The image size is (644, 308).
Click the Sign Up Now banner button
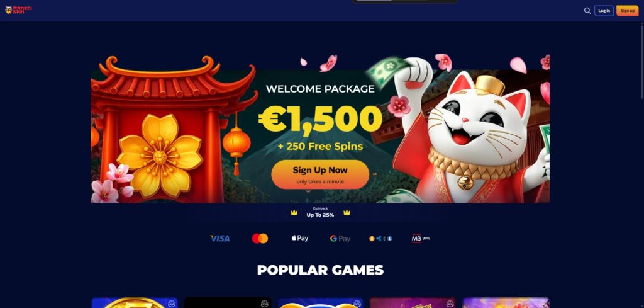320,174
